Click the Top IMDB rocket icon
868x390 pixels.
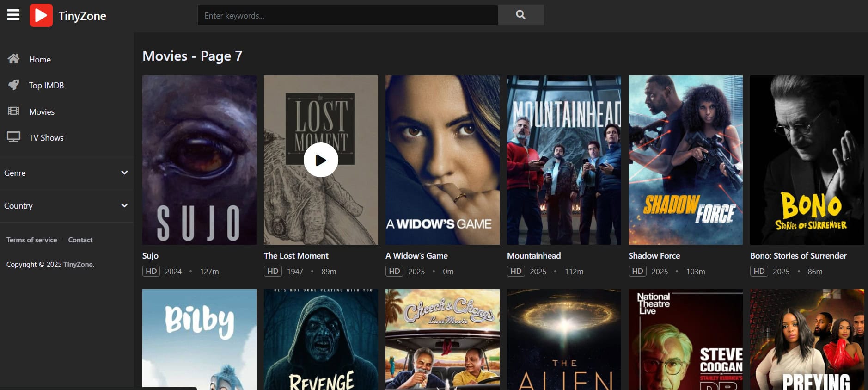13,85
